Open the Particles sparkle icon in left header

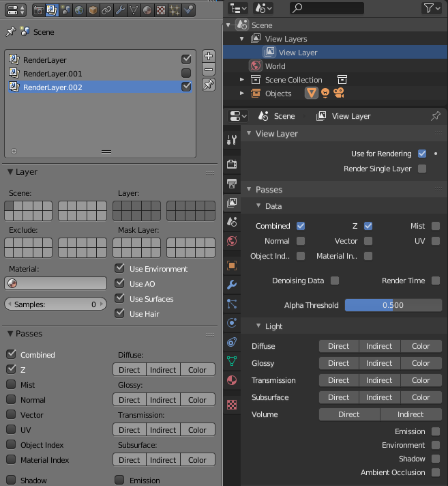[x=175, y=10]
